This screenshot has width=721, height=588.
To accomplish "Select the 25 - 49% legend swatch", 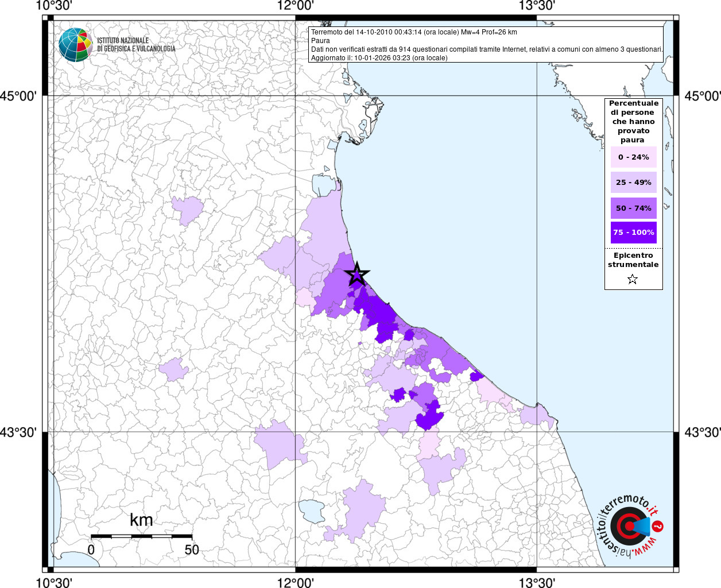I will 633,183.
